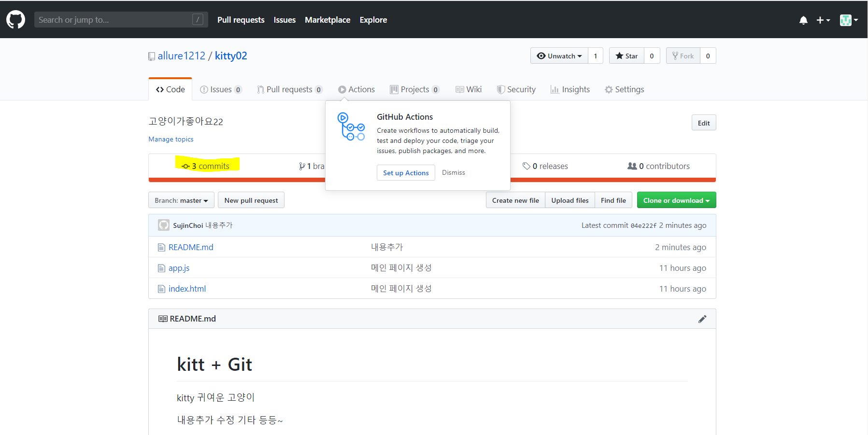This screenshot has height=435, width=868.
Task: Open the plus create-new menu
Action: pyautogui.click(x=823, y=20)
